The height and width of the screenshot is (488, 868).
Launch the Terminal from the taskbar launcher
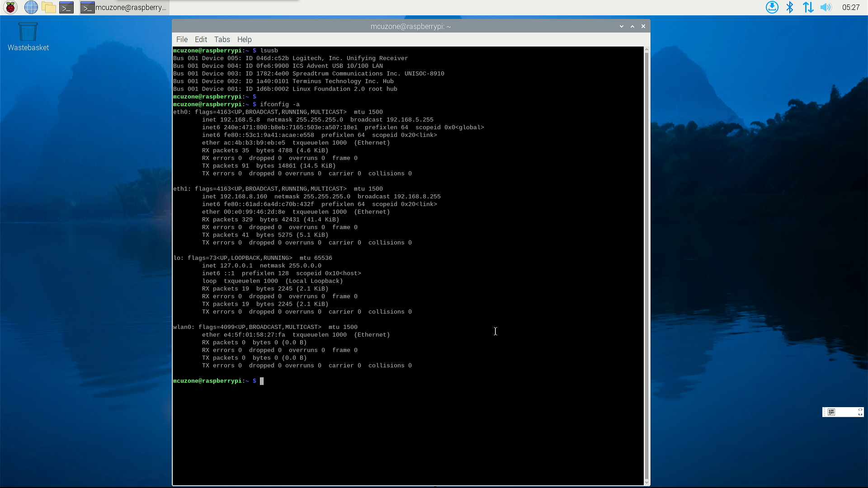click(66, 7)
